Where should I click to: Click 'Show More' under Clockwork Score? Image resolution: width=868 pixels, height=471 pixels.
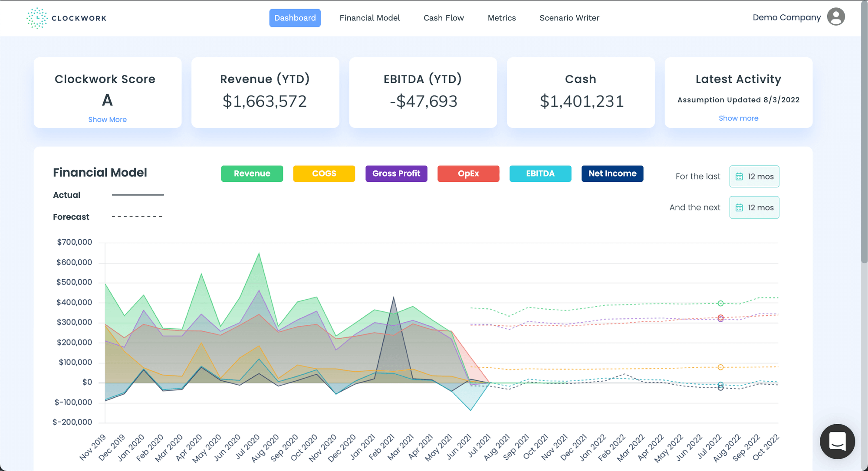click(x=107, y=119)
